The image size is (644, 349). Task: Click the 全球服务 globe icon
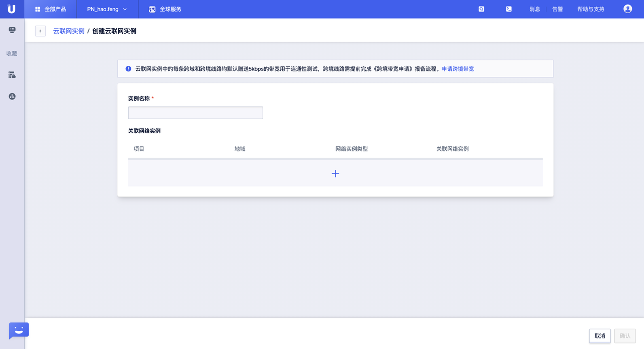[x=152, y=9]
